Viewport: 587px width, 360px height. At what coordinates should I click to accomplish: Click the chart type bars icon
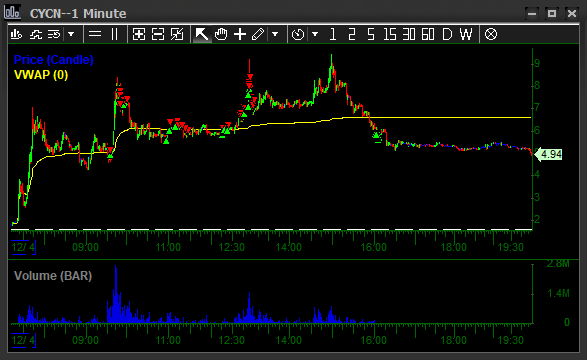(x=16, y=34)
